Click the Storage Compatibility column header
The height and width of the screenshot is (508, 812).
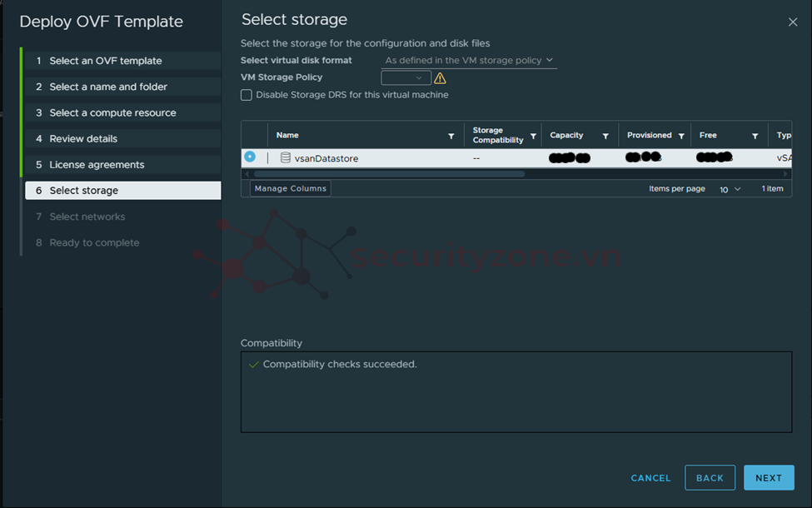pos(498,135)
